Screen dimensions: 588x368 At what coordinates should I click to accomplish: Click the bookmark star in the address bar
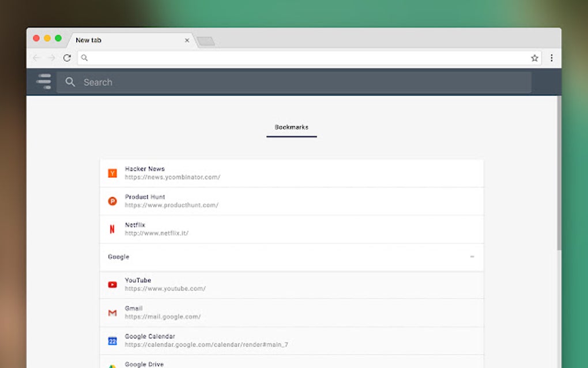coord(534,58)
